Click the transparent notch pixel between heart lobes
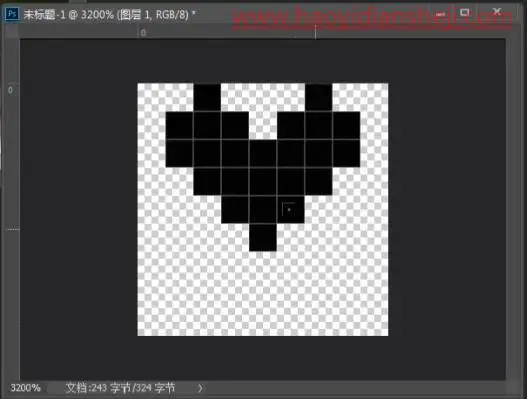Image resolution: width=527 pixels, height=399 pixels. tap(263, 125)
